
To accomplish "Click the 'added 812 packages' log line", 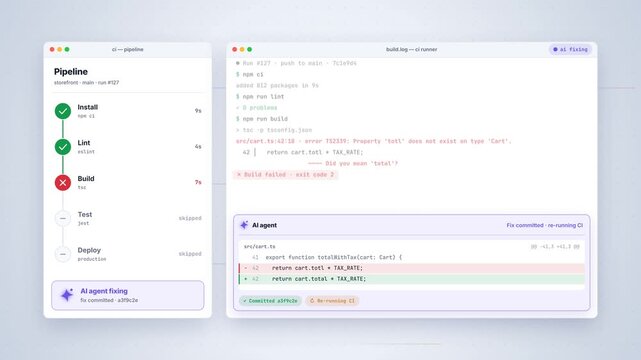I will point(277,85).
